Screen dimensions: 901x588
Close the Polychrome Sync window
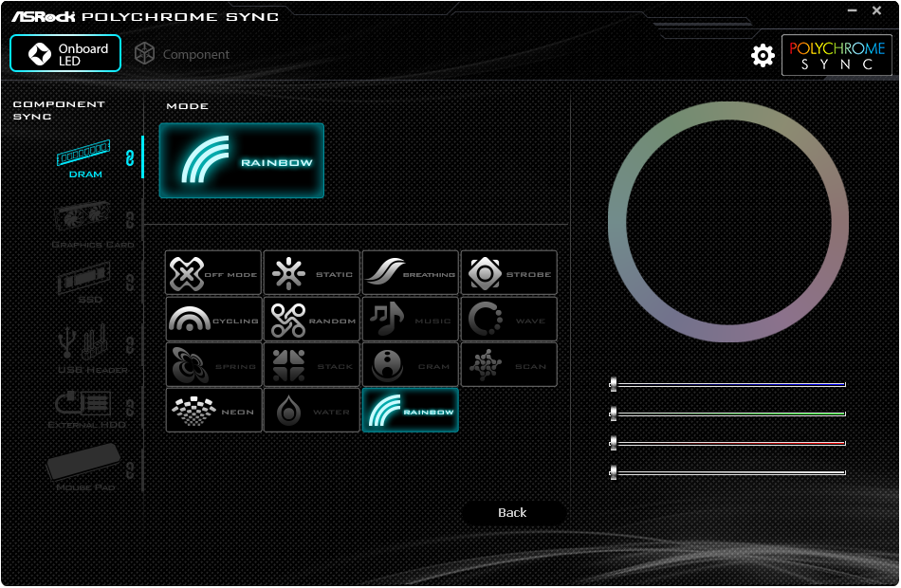tap(877, 10)
